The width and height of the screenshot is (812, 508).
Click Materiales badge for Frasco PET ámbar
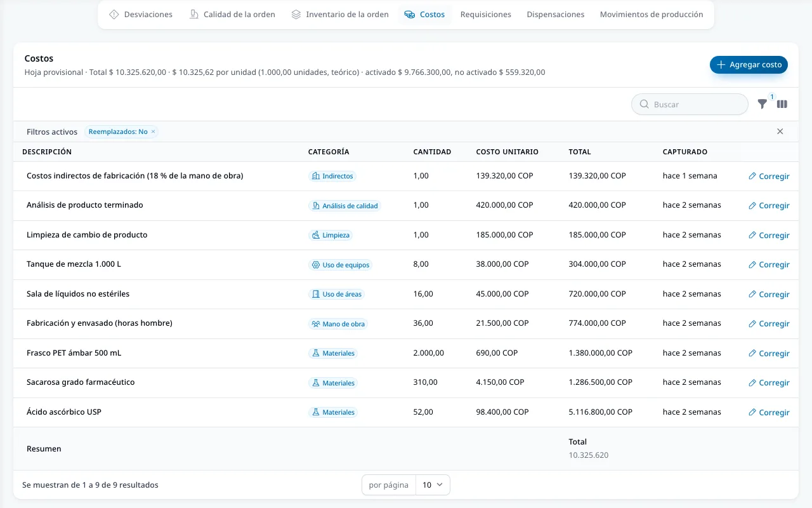click(333, 353)
